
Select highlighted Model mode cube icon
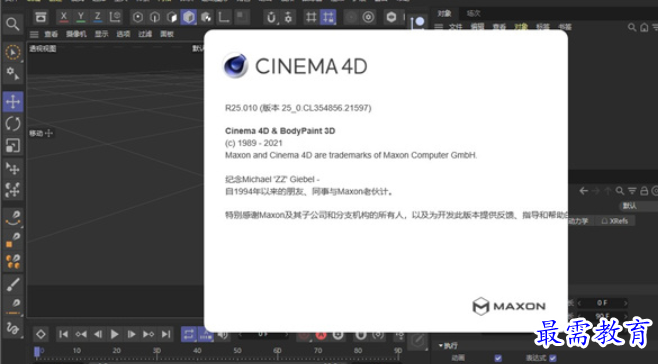[x=189, y=17]
